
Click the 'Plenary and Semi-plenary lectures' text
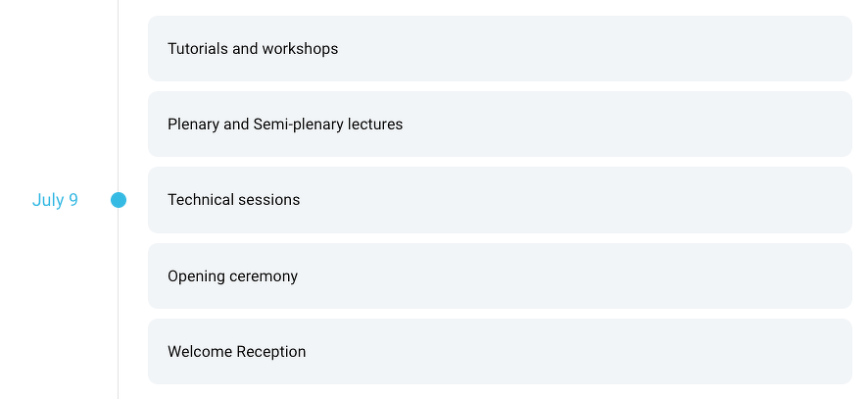[x=285, y=125]
